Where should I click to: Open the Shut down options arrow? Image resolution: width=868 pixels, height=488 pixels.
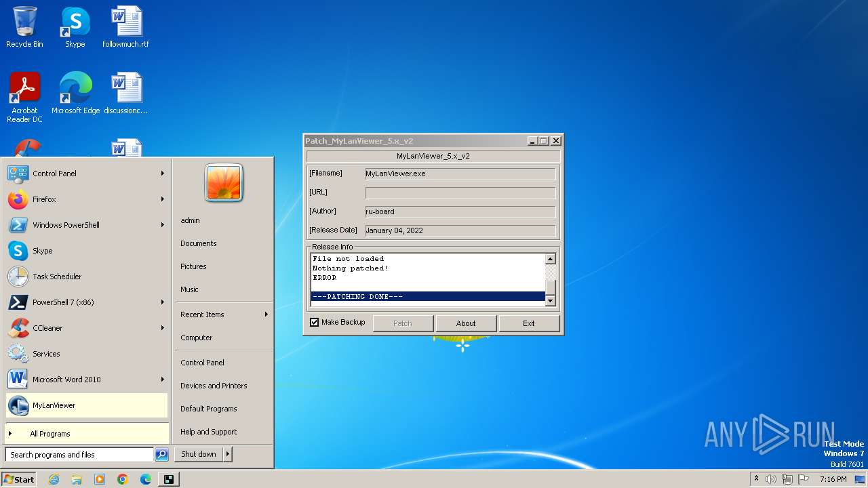(227, 454)
